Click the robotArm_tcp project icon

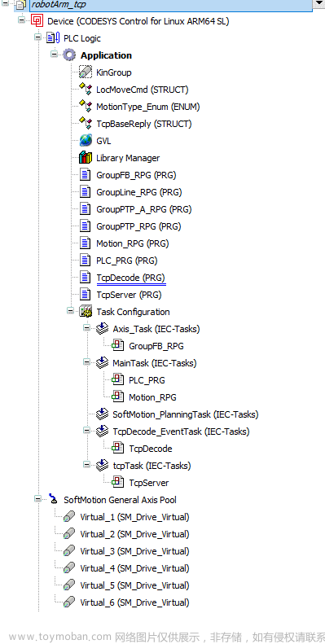click(20, 5)
